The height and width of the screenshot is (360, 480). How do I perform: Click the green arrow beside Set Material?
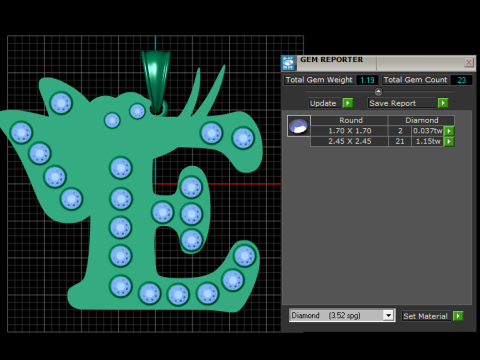point(458,316)
